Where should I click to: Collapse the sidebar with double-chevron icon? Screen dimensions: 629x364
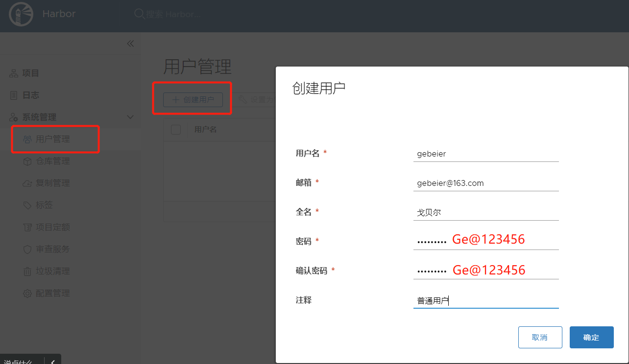(x=130, y=44)
